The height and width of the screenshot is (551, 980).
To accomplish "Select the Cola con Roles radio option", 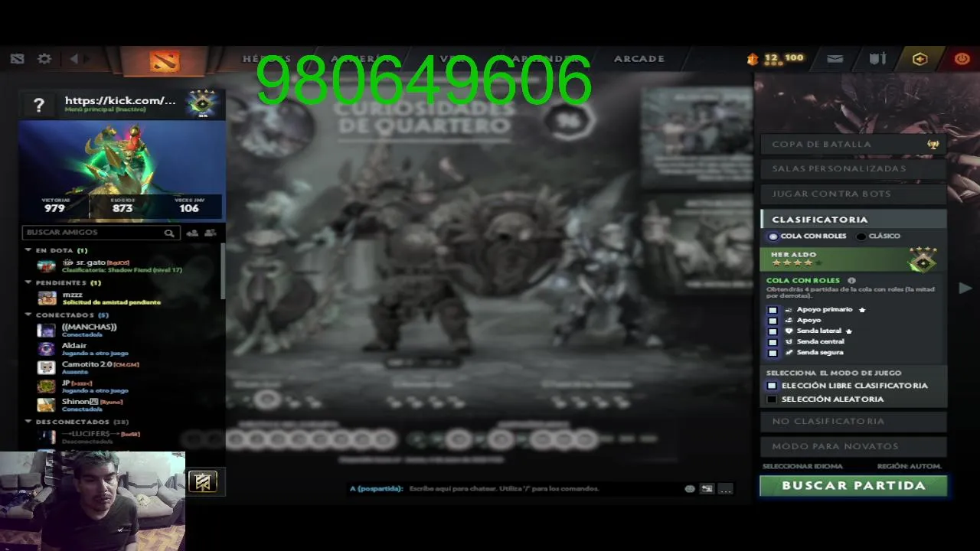I will (773, 236).
